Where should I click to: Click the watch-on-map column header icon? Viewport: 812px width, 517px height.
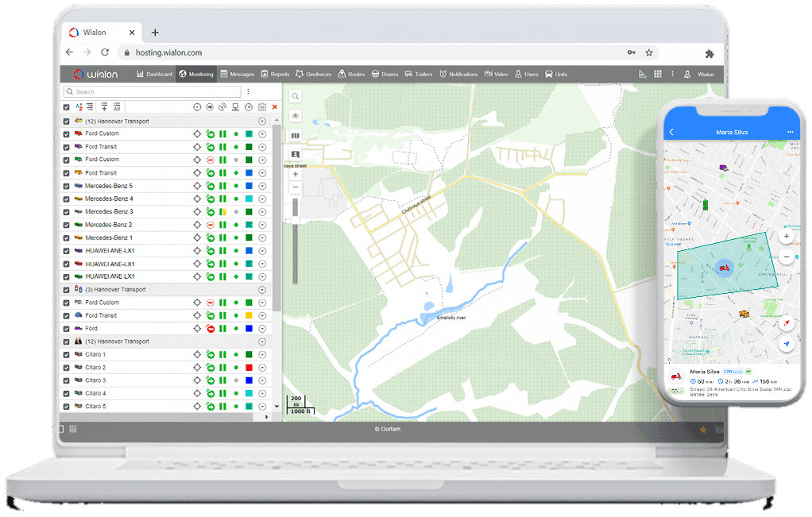[197, 107]
